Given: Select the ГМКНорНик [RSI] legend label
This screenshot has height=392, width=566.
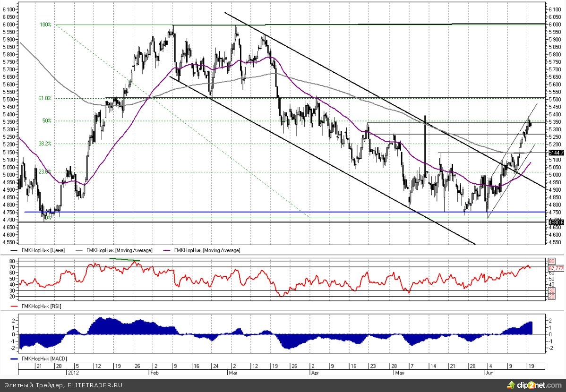Looking at the screenshot, I should tap(42, 307).
